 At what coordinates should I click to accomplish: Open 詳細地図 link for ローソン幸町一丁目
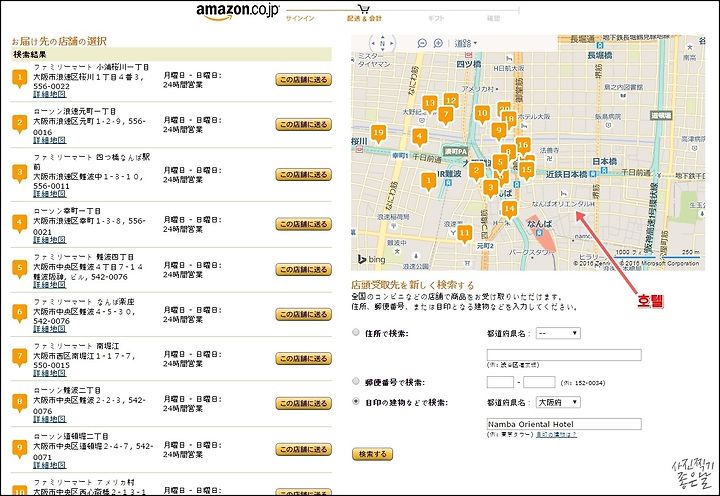(50, 240)
